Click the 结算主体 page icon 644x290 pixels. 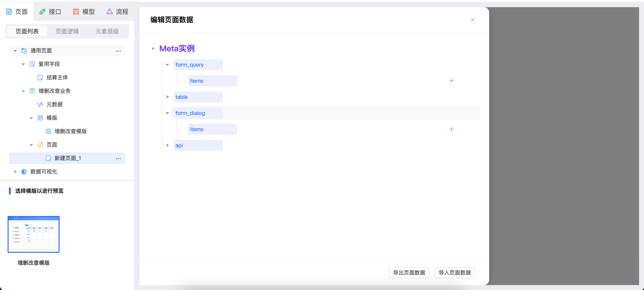[40, 78]
